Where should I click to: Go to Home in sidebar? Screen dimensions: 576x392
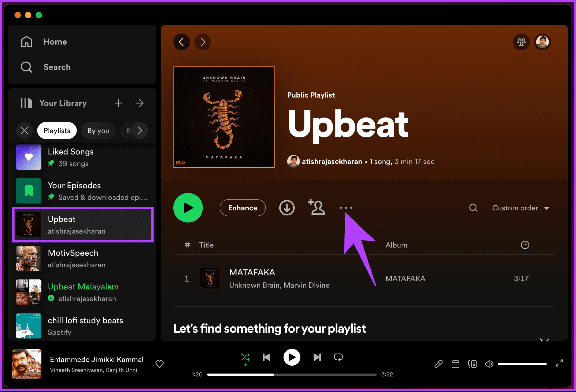pyautogui.click(x=44, y=42)
